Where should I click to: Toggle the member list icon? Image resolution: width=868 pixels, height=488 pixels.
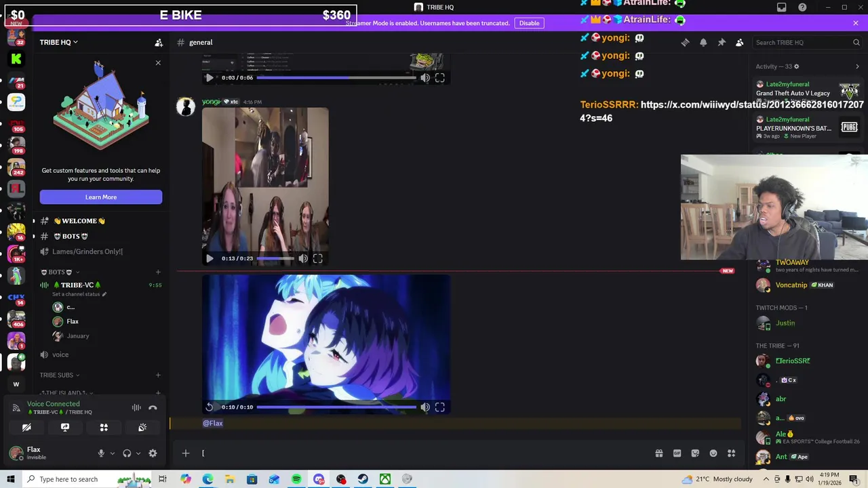pyautogui.click(x=740, y=42)
